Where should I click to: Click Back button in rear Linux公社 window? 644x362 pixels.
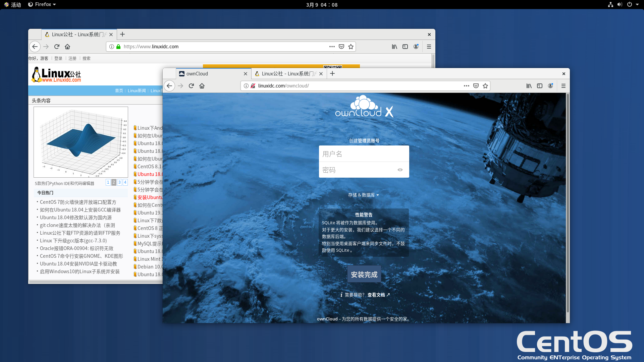pos(35,47)
